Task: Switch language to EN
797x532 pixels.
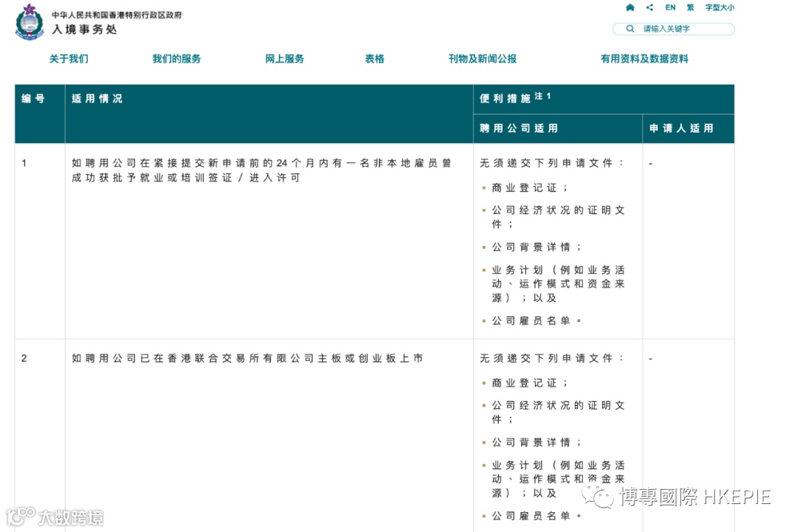Action: coord(670,7)
